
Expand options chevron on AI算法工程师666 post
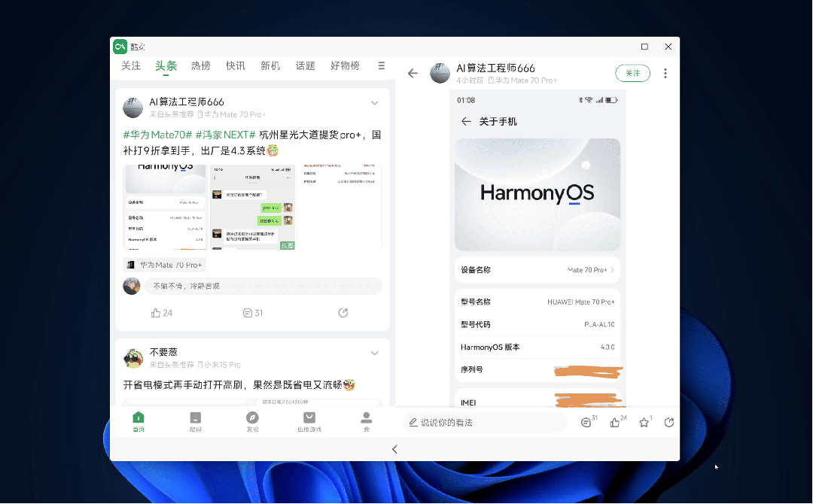coord(374,103)
